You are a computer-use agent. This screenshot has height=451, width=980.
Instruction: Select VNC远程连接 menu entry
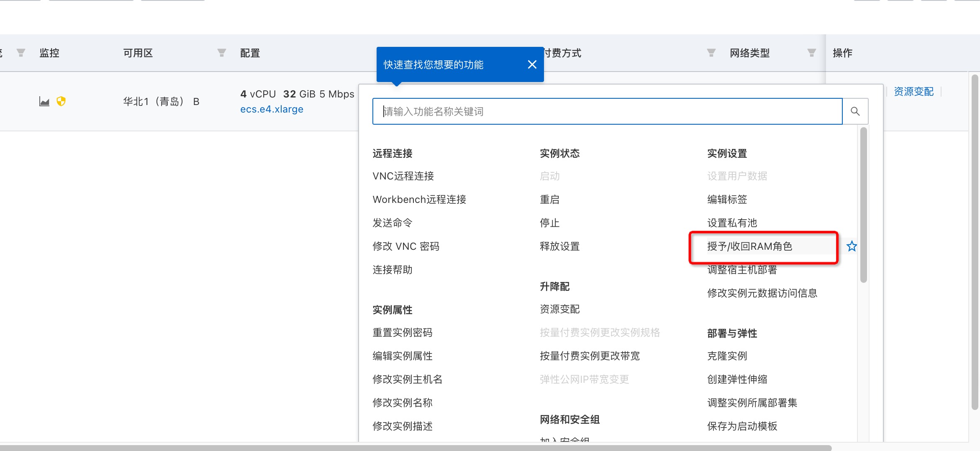click(x=403, y=176)
